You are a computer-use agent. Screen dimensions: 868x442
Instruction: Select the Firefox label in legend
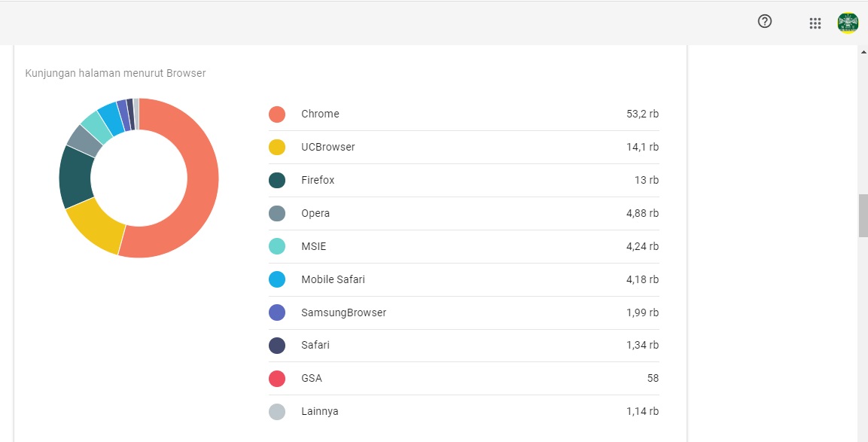318,180
